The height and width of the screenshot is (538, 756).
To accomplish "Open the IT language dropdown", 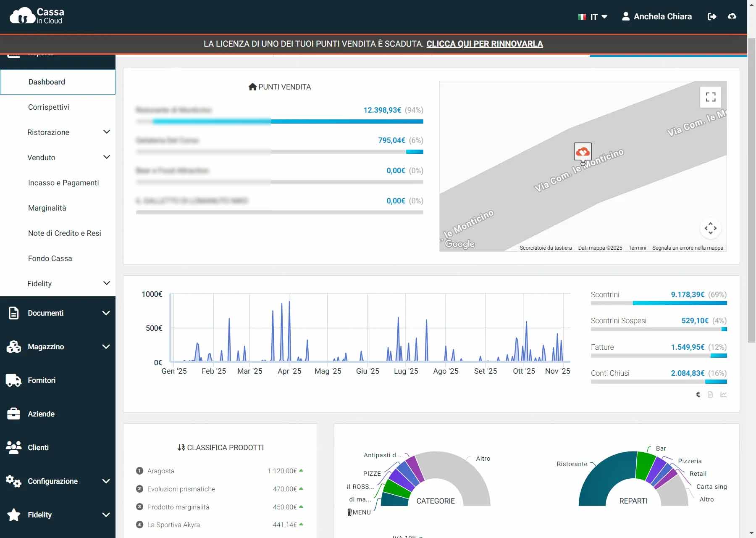I will (593, 17).
